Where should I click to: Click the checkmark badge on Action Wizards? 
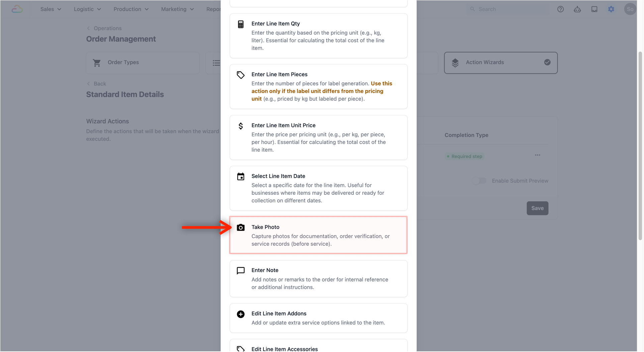point(547,62)
